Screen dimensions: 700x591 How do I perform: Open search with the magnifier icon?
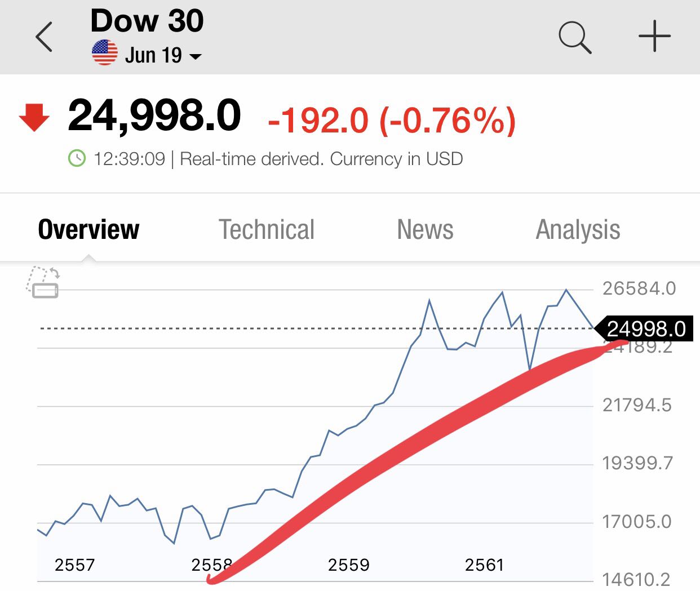pos(574,37)
